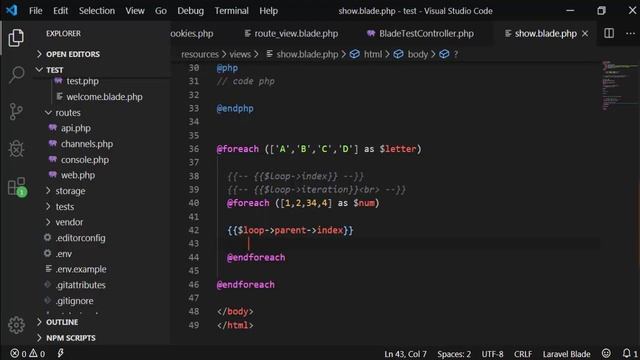Image resolution: width=640 pixels, height=360 pixels.
Task: Open the Source Control view icon
Action: tap(16, 111)
